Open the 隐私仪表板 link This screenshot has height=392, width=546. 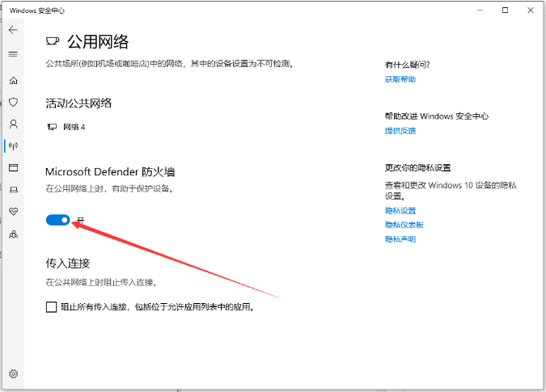coord(404,225)
